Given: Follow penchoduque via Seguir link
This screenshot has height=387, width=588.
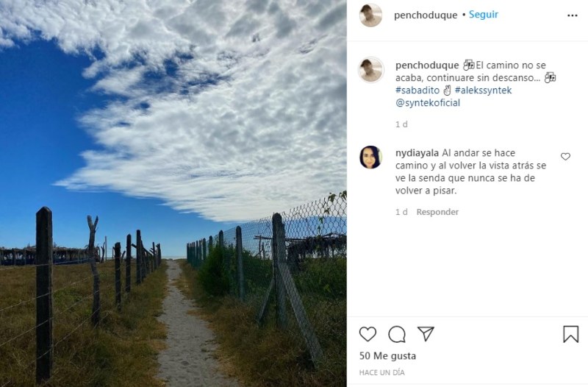Looking at the screenshot, I should [484, 14].
